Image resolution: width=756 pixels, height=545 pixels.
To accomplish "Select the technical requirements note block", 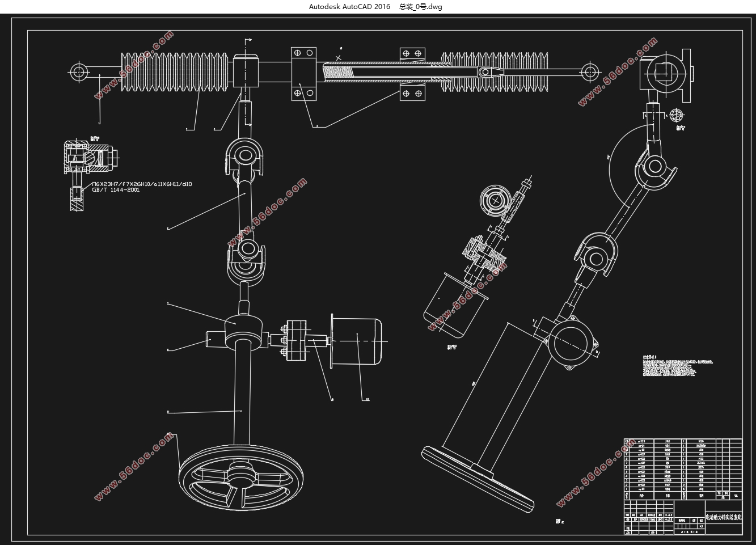I will (678, 367).
